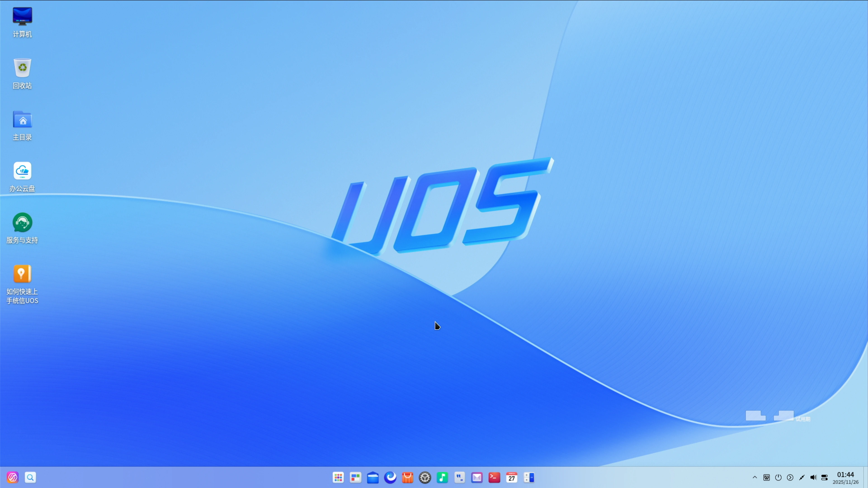Launch the file manager from dock
The image size is (868, 488).
(373, 477)
